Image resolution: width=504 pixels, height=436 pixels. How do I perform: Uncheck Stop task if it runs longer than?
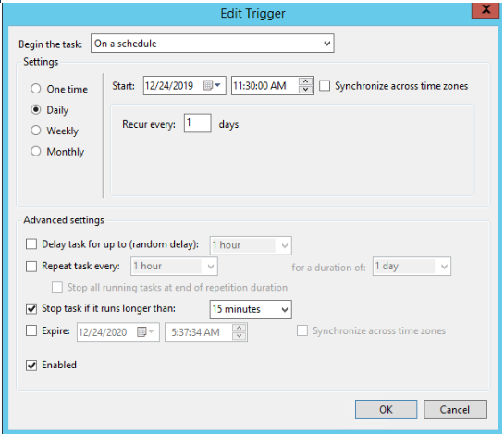31,309
